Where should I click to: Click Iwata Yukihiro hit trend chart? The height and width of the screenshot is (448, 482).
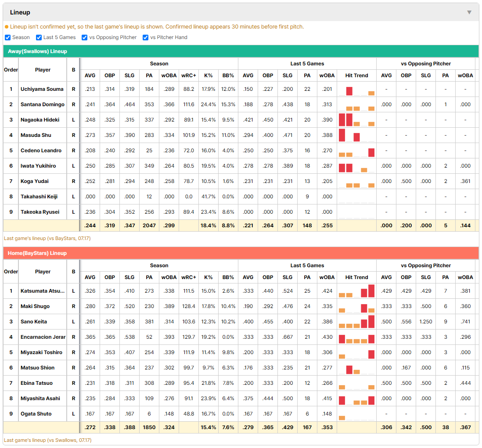tap(356, 166)
